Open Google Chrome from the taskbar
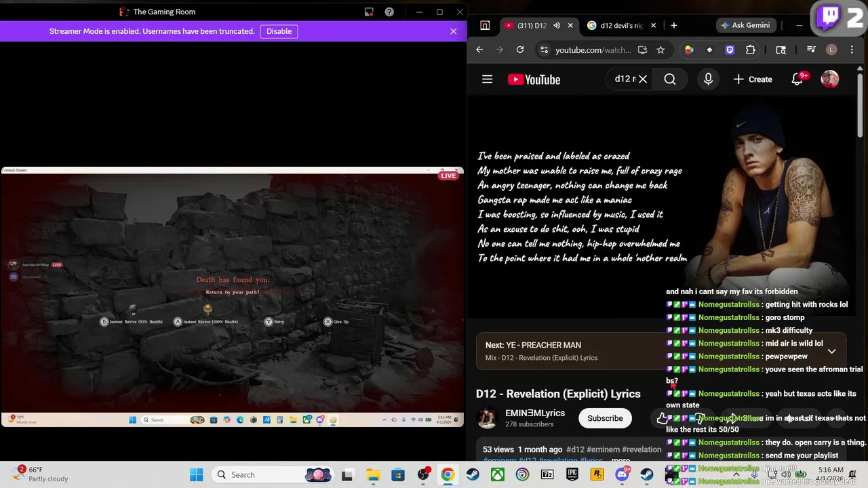Image resolution: width=868 pixels, height=488 pixels. point(448,474)
